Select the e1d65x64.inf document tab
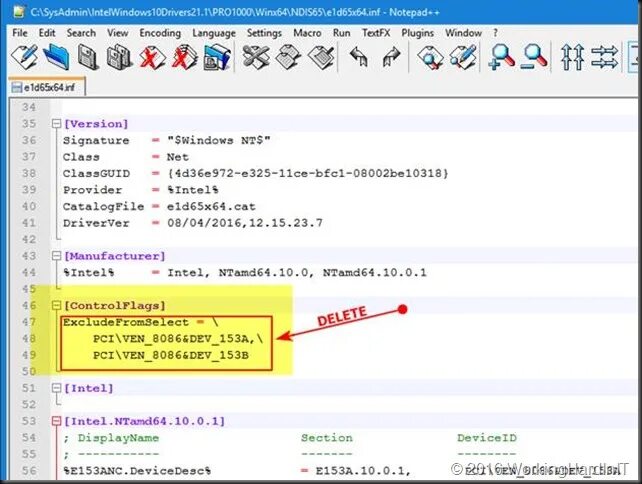This screenshot has width=642, height=484. pyautogui.click(x=47, y=87)
